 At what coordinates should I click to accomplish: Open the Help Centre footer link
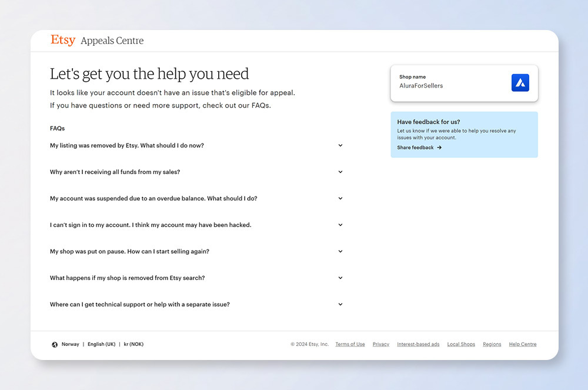pos(523,344)
